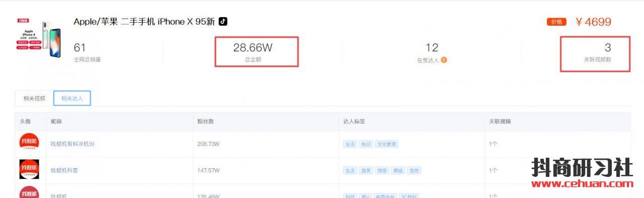
Task: Click the 生活 tag in the 找靓机科普 row
Action: tap(350, 170)
